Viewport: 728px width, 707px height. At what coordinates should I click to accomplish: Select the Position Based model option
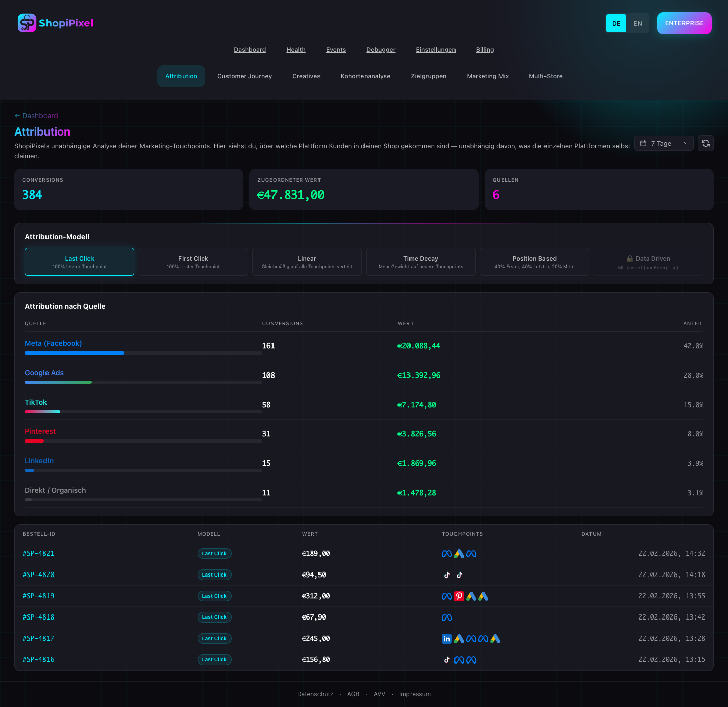pyautogui.click(x=534, y=261)
